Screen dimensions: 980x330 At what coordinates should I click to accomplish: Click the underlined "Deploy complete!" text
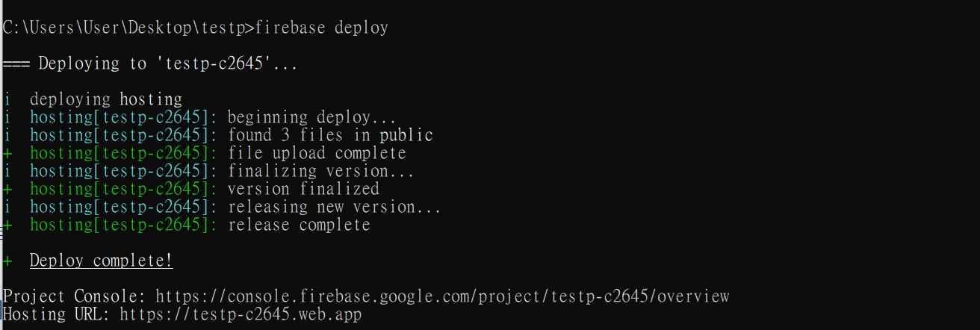(x=102, y=261)
